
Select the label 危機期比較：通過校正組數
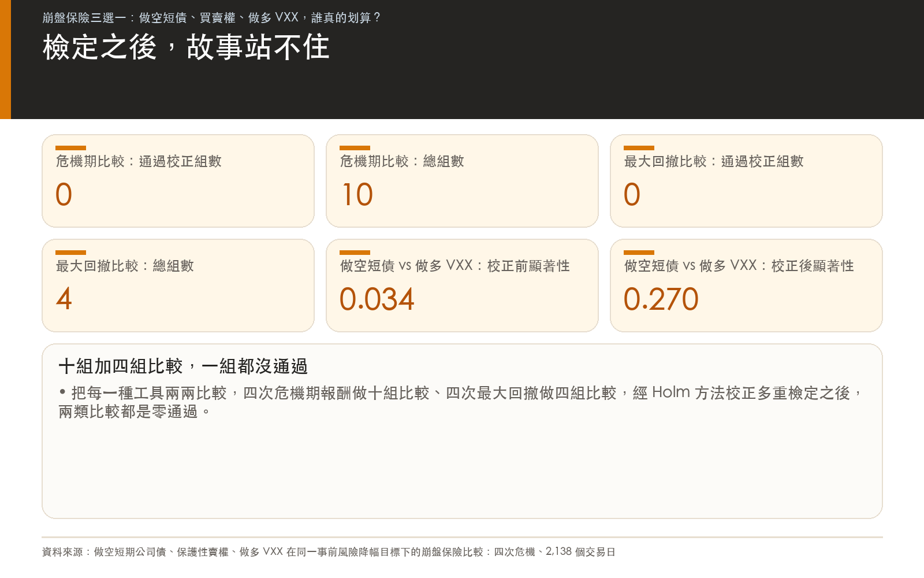[x=139, y=161]
